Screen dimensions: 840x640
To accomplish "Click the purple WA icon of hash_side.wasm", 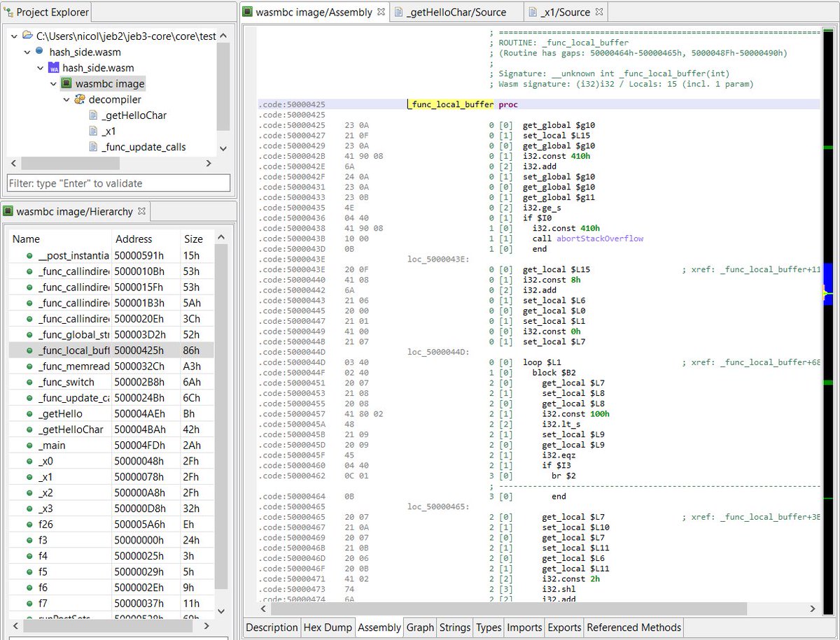I will tap(53, 68).
